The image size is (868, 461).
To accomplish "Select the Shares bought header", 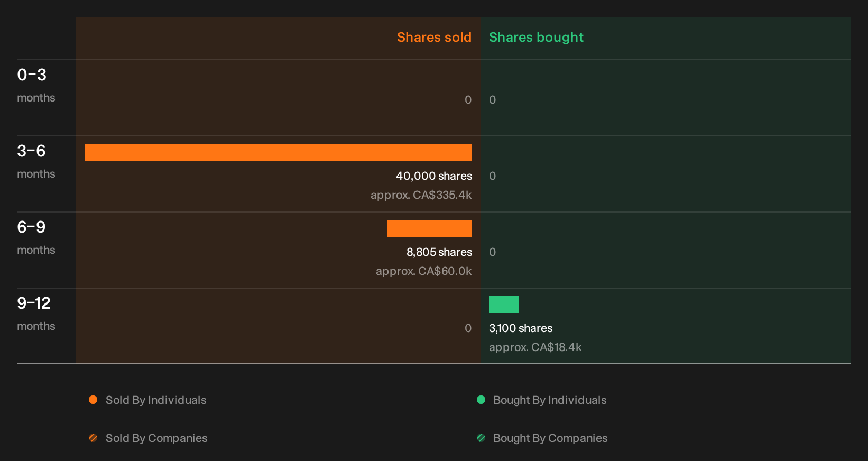I will (x=536, y=38).
